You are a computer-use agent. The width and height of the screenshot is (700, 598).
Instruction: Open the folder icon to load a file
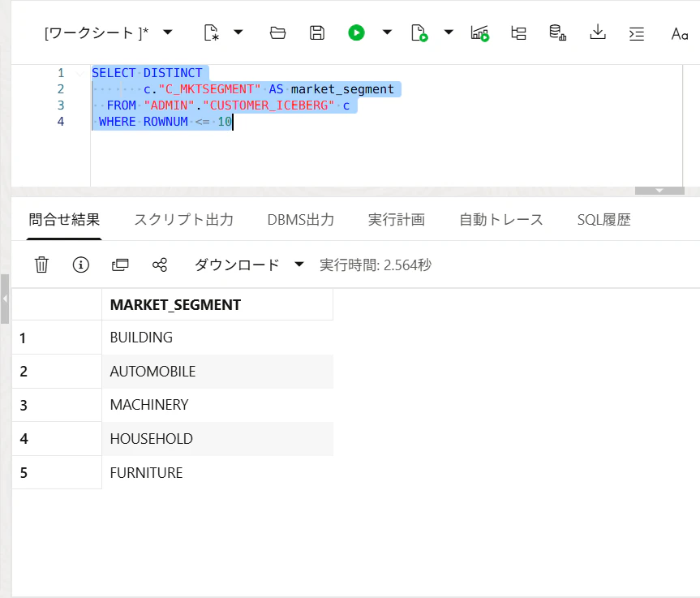point(277,32)
